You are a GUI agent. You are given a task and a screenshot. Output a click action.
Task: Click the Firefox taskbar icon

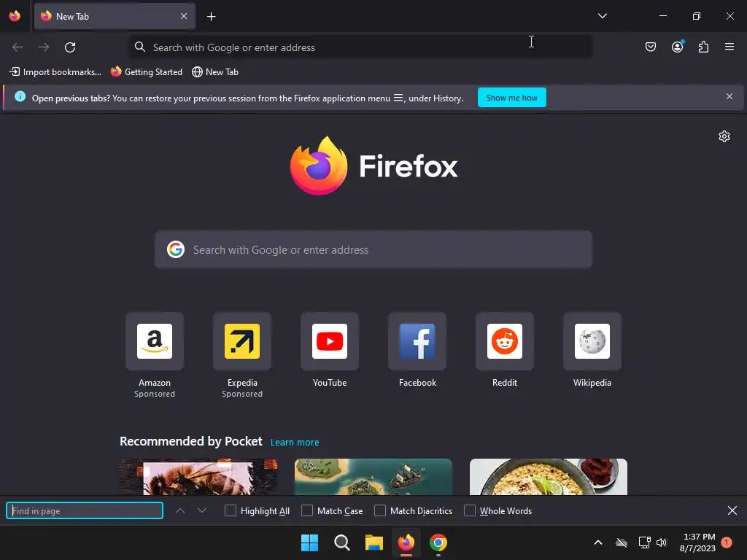pyautogui.click(x=406, y=542)
